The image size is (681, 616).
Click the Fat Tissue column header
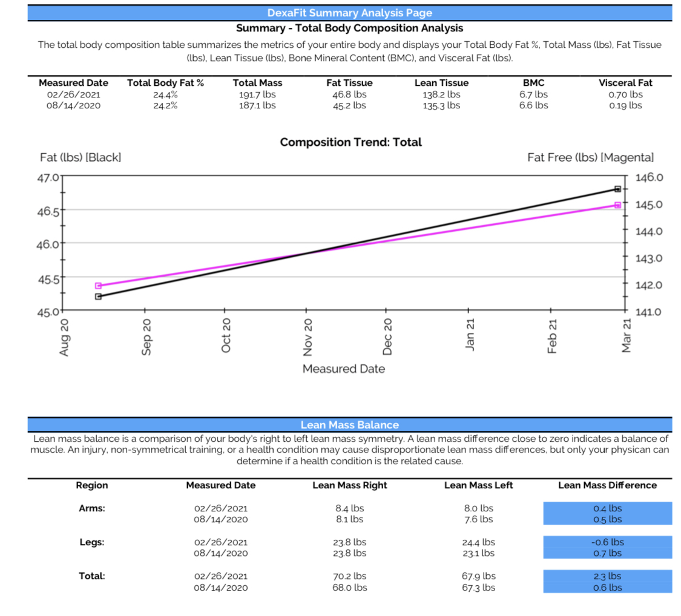[x=350, y=83]
